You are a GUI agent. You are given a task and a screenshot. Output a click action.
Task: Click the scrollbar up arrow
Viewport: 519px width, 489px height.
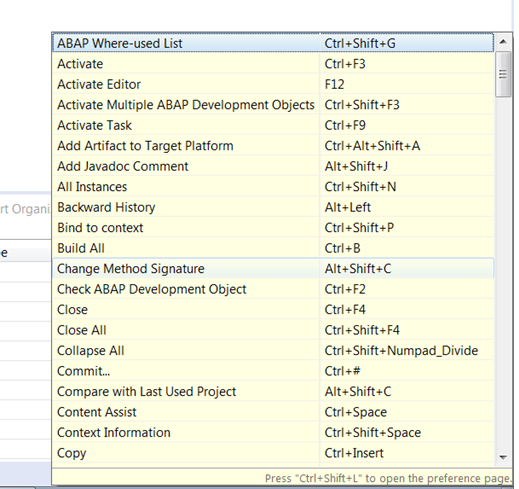coord(503,42)
